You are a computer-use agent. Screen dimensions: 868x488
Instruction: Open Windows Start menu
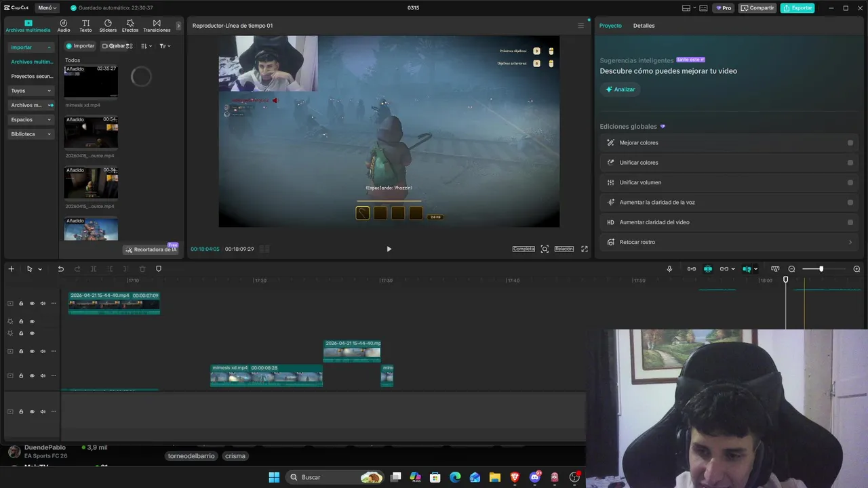click(274, 477)
